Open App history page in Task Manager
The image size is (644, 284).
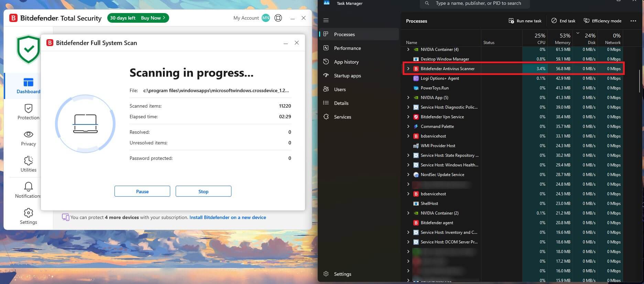(359, 62)
